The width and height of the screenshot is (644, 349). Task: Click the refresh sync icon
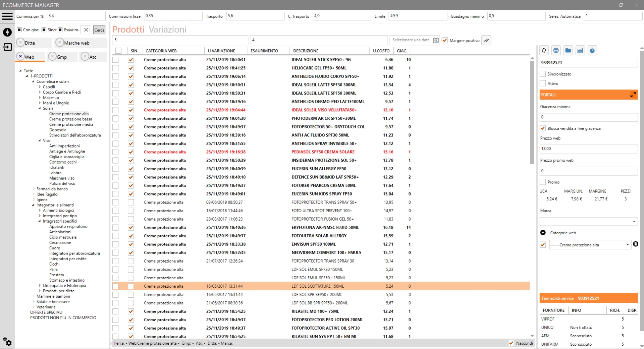pyautogui.click(x=544, y=51)
